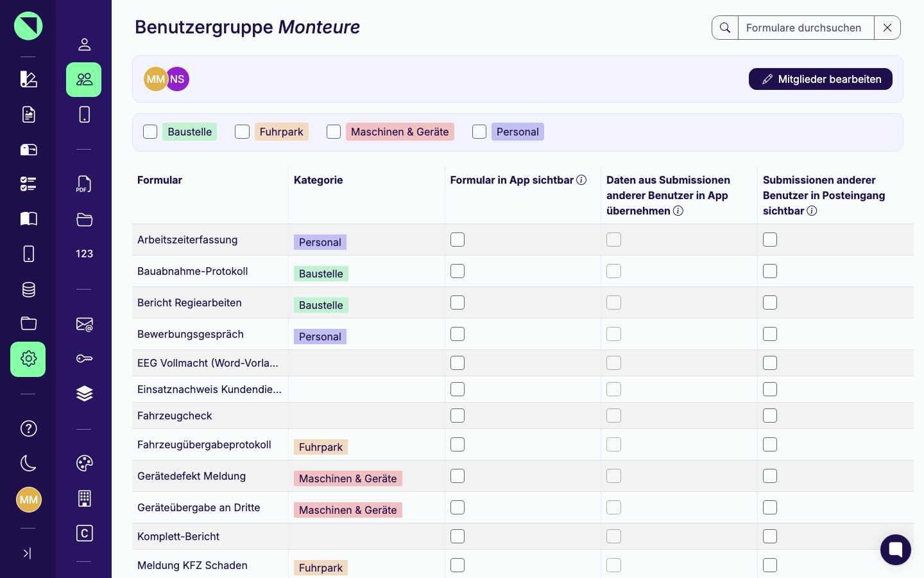
Task: Switch to dark mode with moon icon
Action: tap(28, 463)
